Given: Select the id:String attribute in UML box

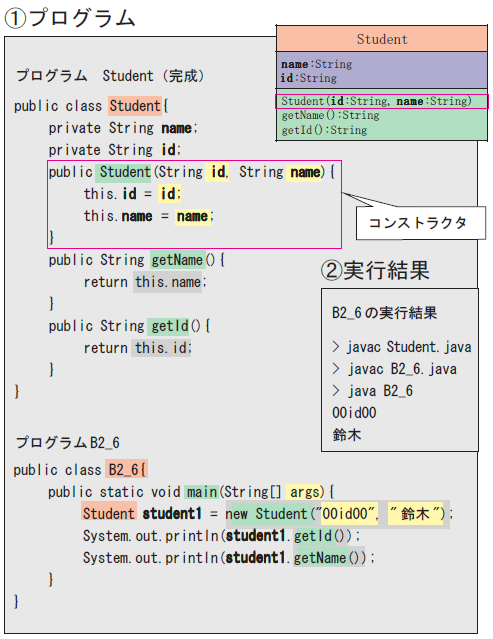Looking at the screenshot, I should (x=308, y=78).
